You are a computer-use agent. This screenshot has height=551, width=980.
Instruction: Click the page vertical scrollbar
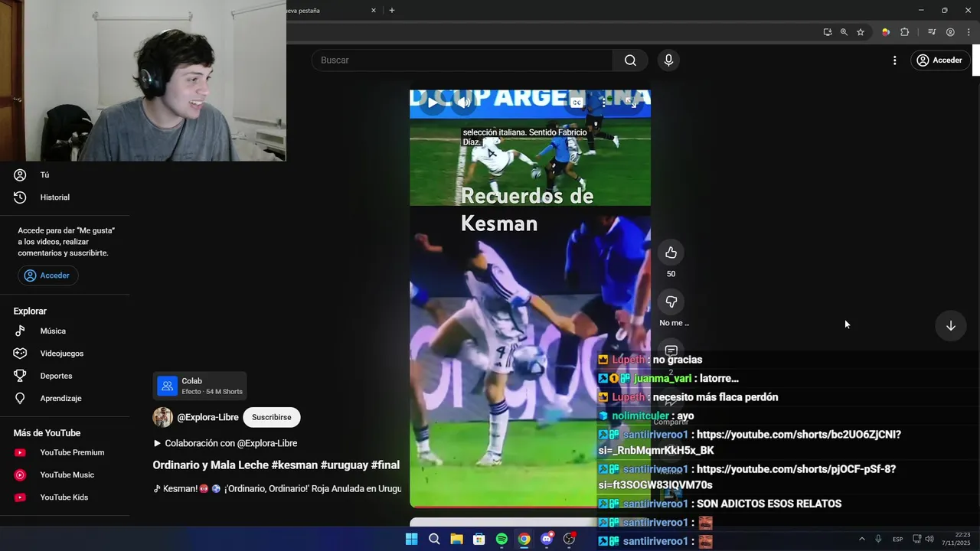[x=976, y=60]
